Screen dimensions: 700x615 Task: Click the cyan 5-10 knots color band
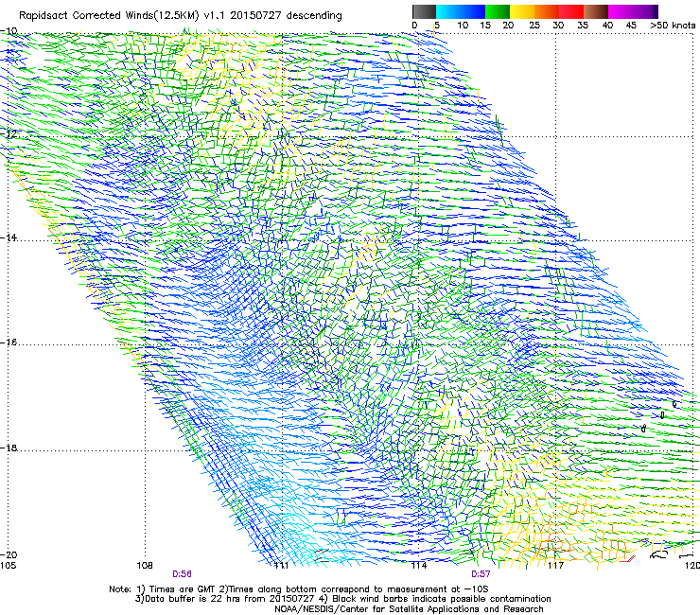(x=447, y=11)
